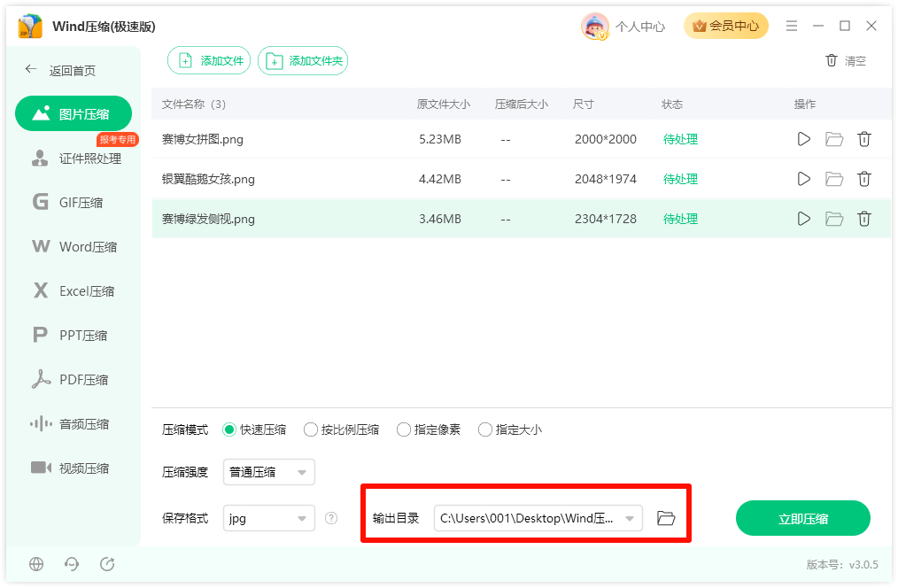This screenshot has width=898, height=588.
Task: Select the 赛博女拼图.png file name
Action: click(x=202, y=139)
